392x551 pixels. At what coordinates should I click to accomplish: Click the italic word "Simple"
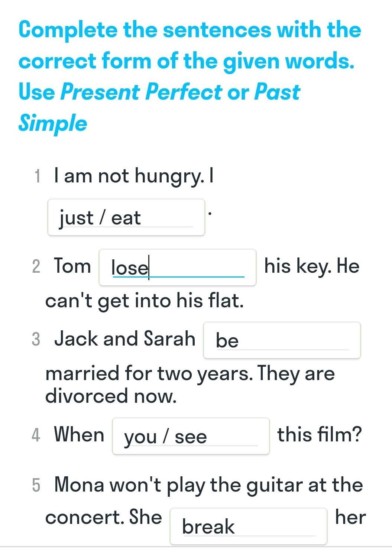53,123
